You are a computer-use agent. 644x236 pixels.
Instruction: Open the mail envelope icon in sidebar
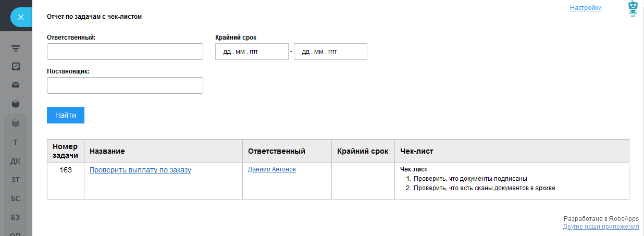(16, 85)
